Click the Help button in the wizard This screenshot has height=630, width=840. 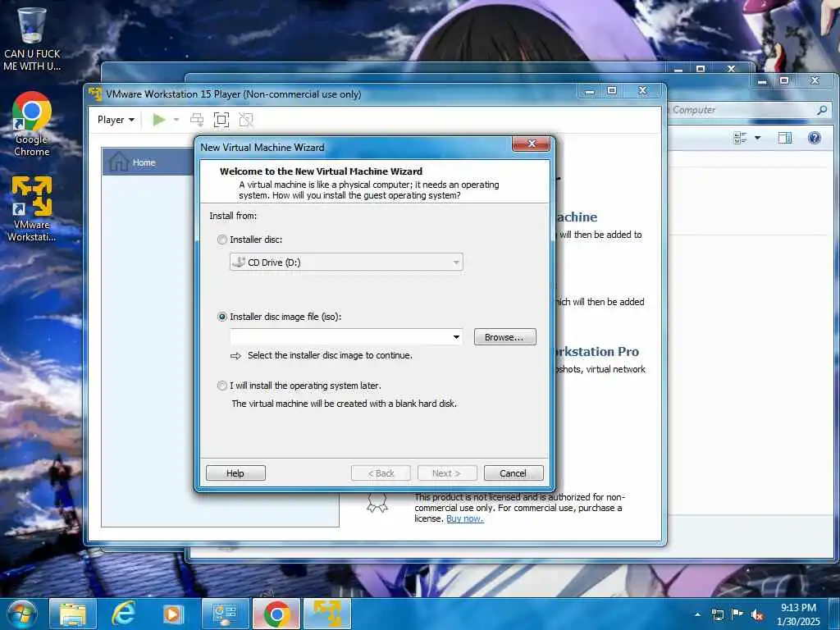click(x=235, y=473)
